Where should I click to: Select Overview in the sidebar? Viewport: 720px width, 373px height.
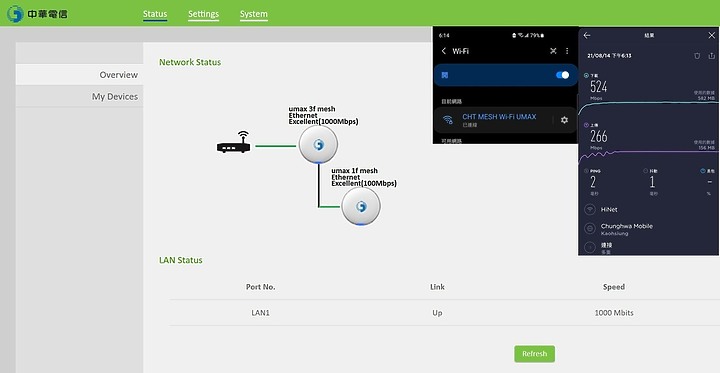79,74
